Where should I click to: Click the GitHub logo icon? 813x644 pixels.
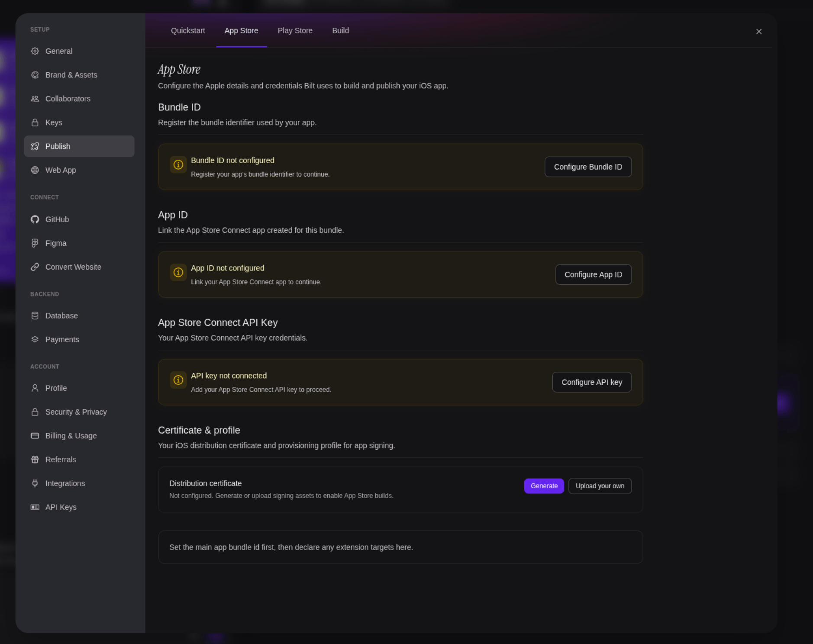coord(35,219)
